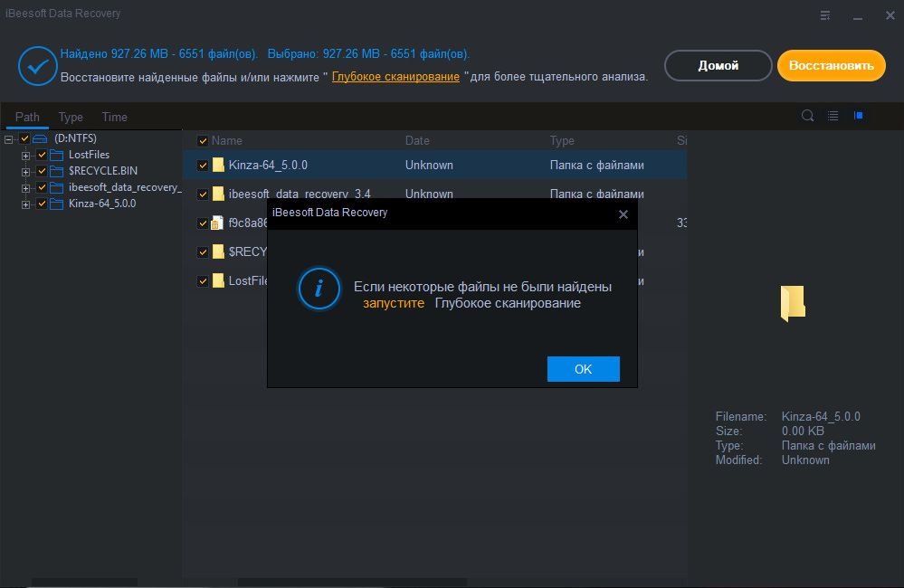Uncheck the LostFiles tree checkbox
Image resolution: width=904 pixels, height=588 pixels.
tap(42, 155)
